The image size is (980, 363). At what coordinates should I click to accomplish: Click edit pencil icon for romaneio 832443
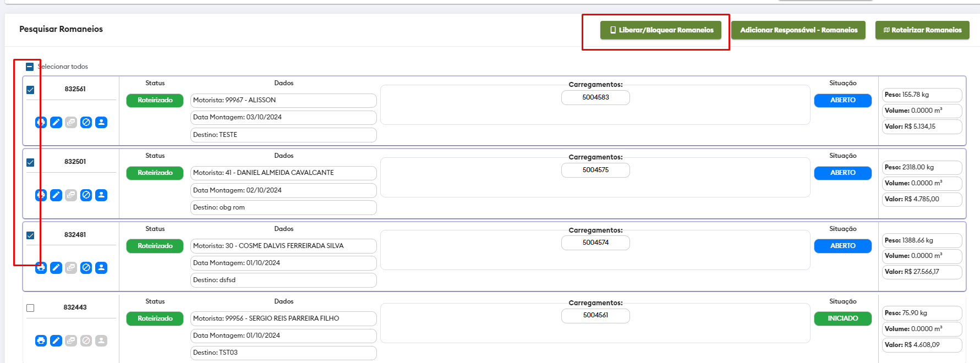click(x=56, y=341)
